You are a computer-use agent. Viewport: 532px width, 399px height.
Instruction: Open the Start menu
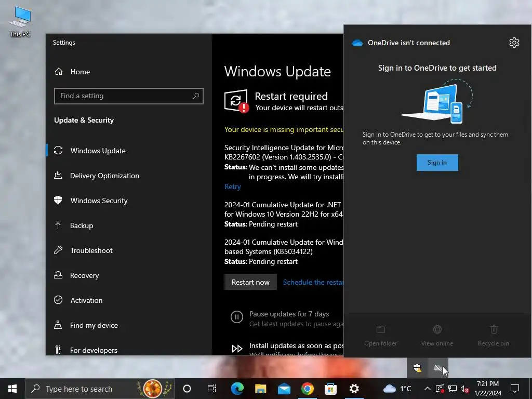pyautogui.click(x=12, y=389)
